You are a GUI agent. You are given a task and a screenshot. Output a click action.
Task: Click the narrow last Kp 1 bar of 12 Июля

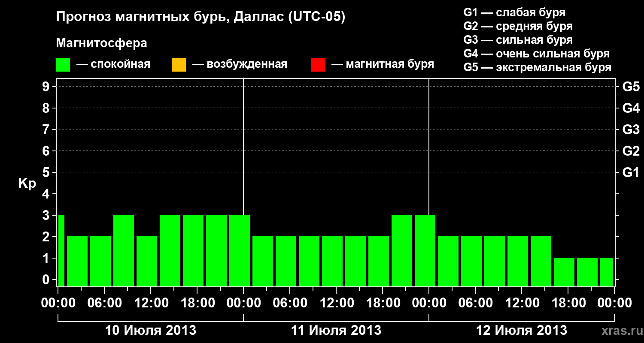[607, 272]
